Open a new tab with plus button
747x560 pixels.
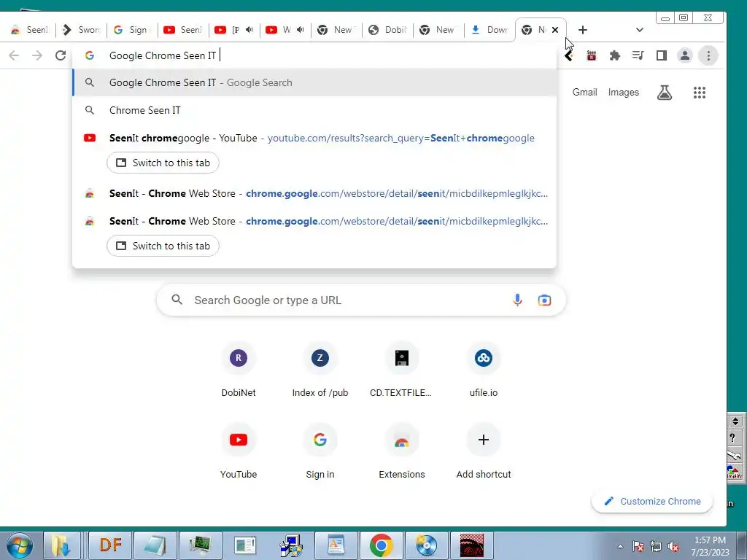point(583,30)
